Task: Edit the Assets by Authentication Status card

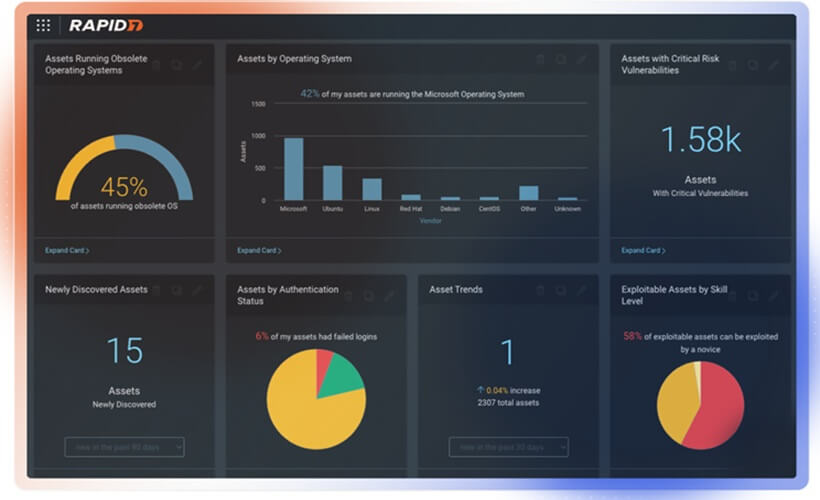Action: tap(390, 297)
